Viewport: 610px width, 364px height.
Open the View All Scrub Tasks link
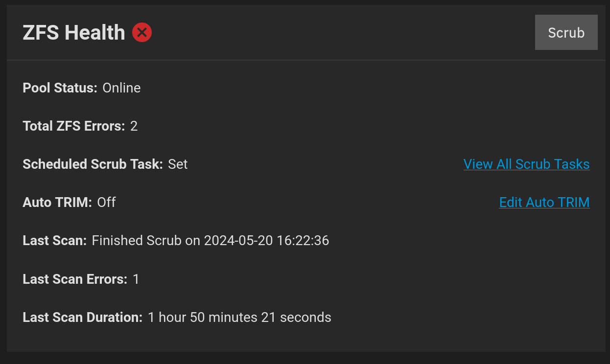(526, 164)
